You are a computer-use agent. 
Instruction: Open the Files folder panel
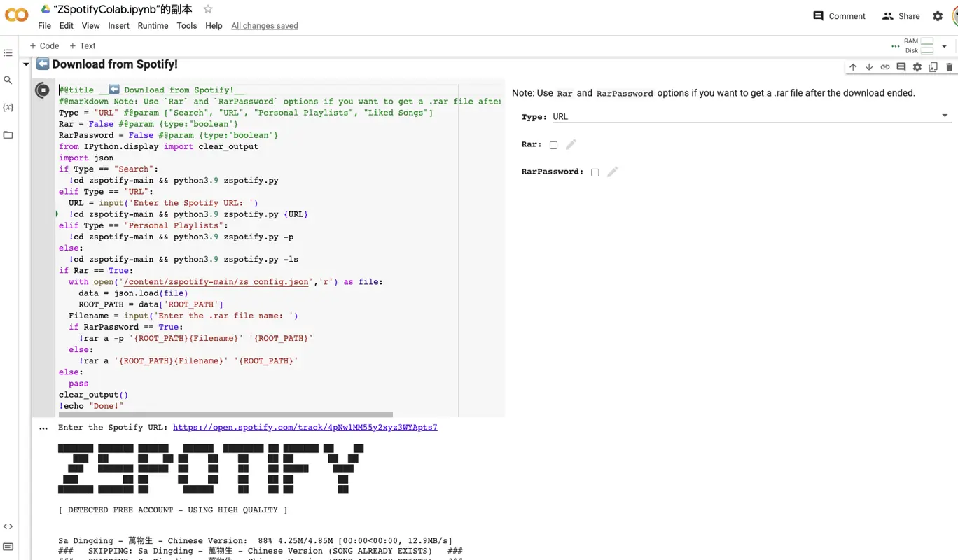point(8,135)
